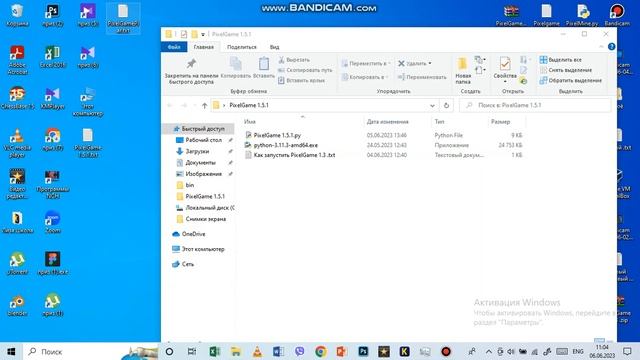Open Properties (Свойства) in ribbon
Viewport: 640px width, 360px height.
(x=505, y=70)
